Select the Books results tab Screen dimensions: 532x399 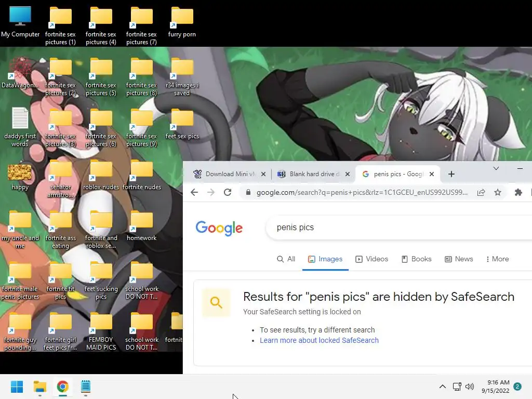pos(416,259)
